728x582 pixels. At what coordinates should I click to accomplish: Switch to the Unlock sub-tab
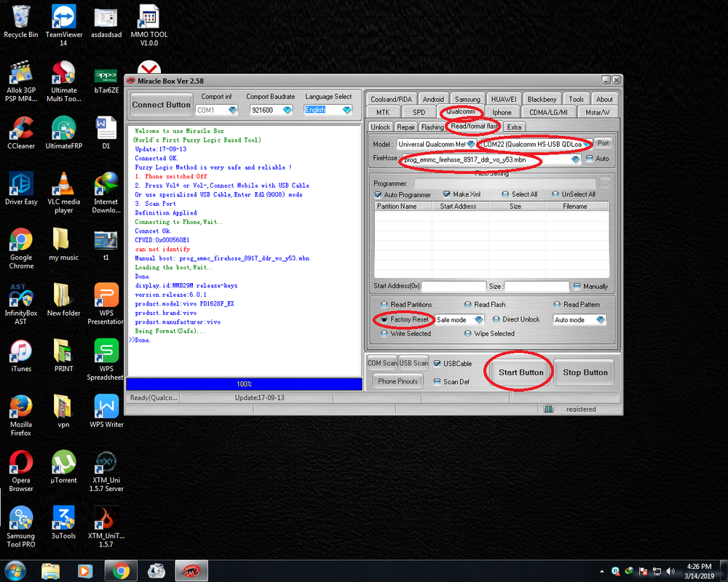click(380, 127)
